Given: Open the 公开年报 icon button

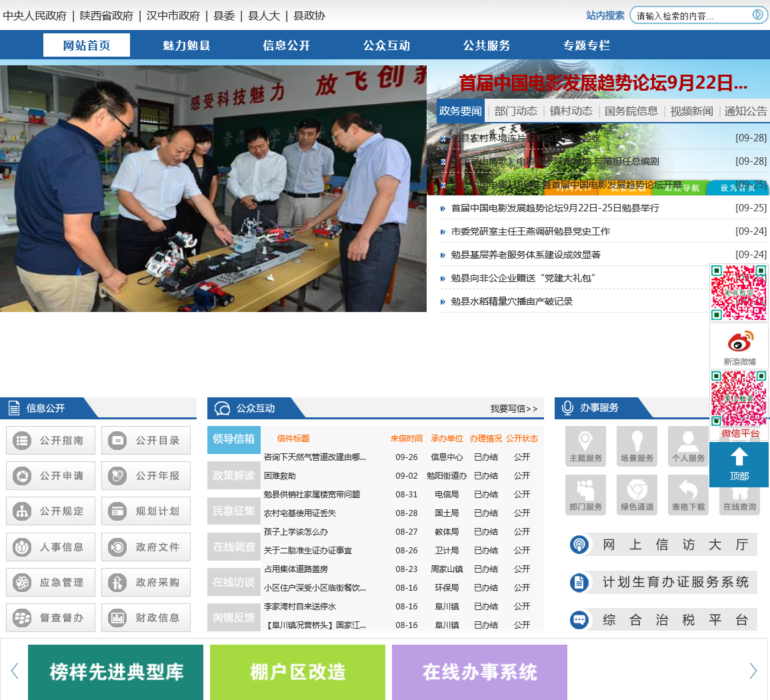Looking at the screenshot, I should 146,475.
